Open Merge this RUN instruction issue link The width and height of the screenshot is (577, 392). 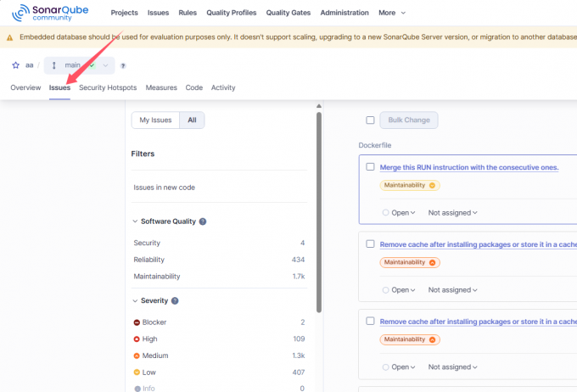pos(469,167)
